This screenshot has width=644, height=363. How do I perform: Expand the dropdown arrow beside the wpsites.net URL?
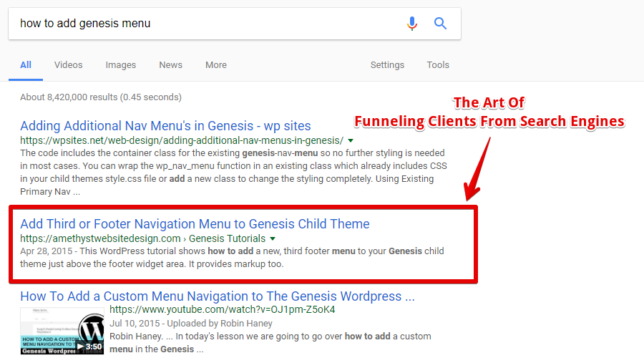[351, 140]
